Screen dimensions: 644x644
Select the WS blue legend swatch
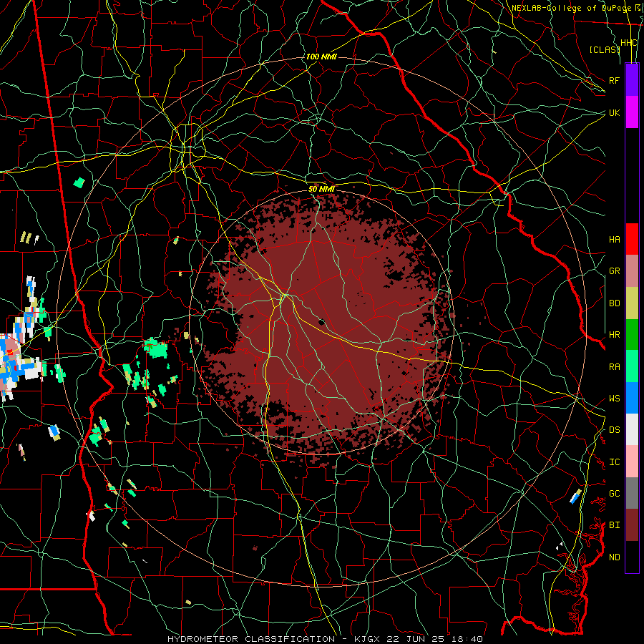click(632, 398)
